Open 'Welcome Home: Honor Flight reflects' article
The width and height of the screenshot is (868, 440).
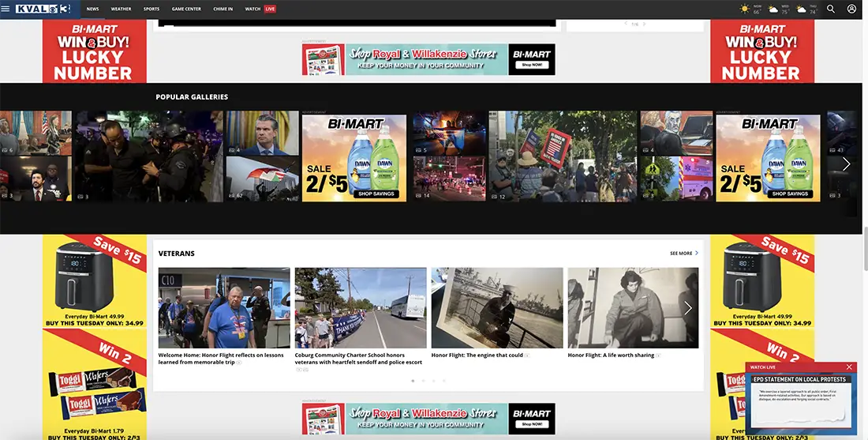point(221,359)
